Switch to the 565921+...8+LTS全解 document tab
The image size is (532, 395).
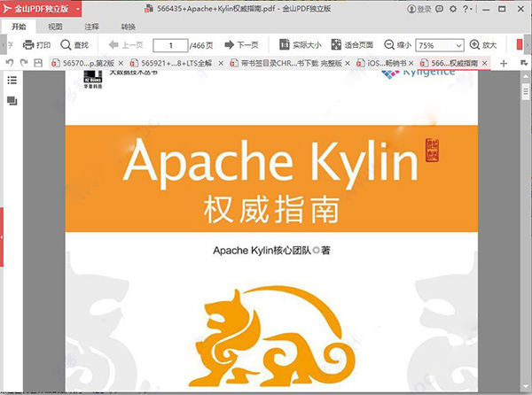(x=172, y=63)
